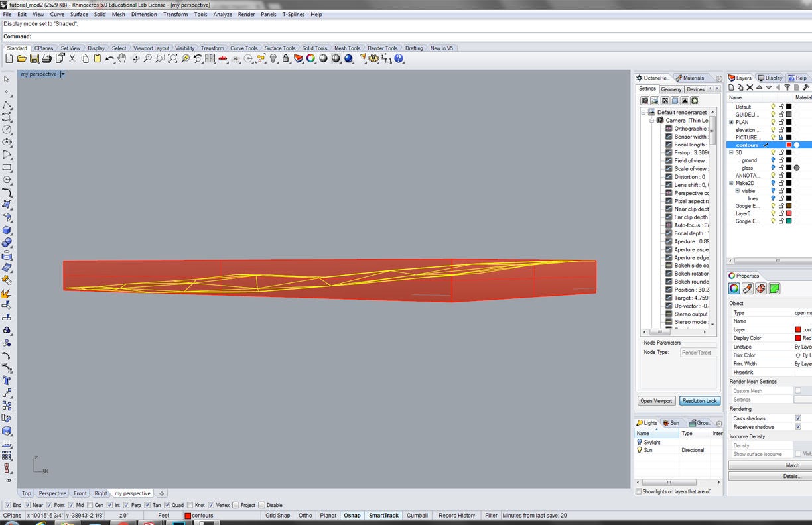This screenshot has height=525, width=812.
Task: Switch to Front viewport tab
Action: (x=80, y=493)
